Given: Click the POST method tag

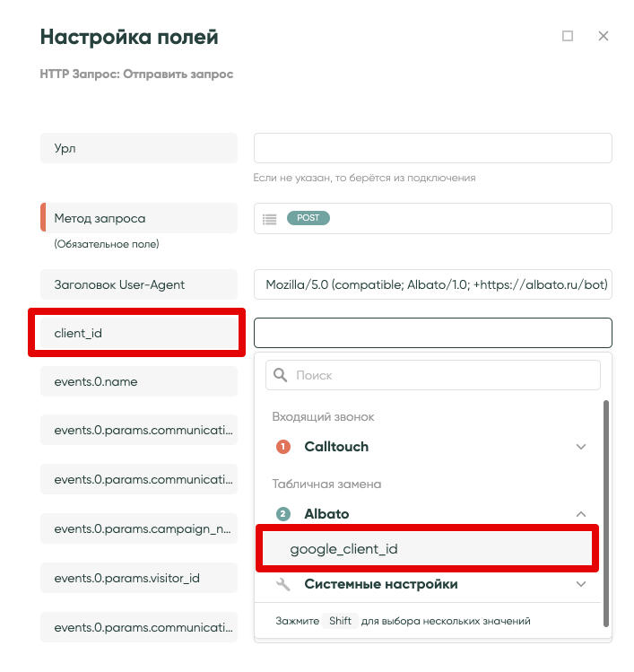Looking at the screenshot, I should [308, 218].
